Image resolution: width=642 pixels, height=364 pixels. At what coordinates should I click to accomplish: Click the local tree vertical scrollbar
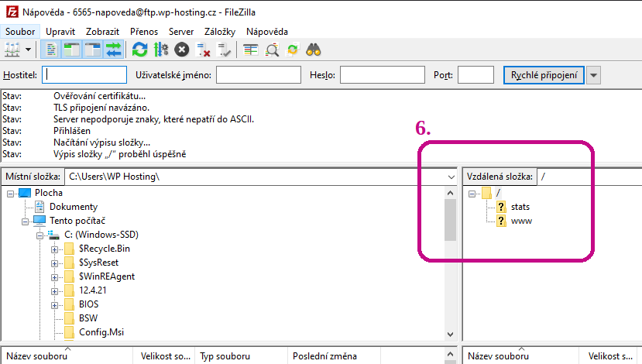[450, 221]
